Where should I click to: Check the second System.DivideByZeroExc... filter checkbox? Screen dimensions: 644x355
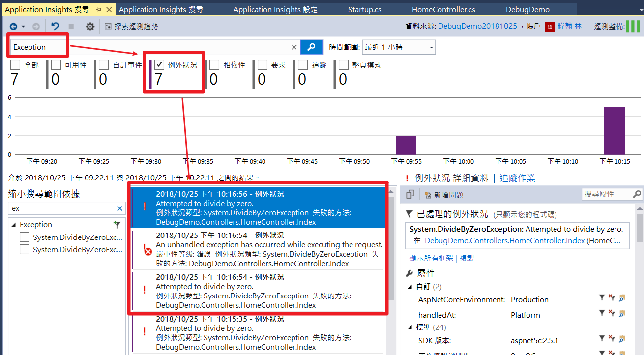click(25, 250)
